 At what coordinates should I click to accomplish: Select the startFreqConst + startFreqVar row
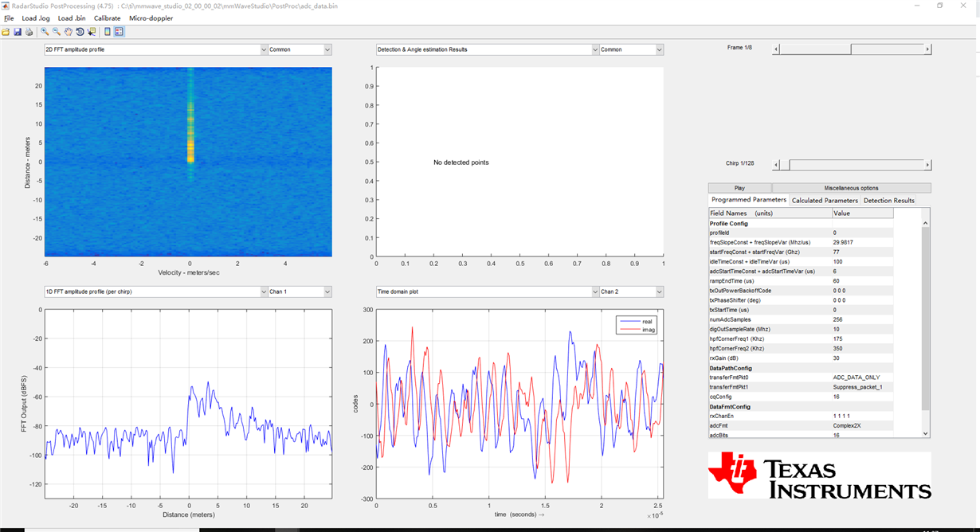coord(801,252)
